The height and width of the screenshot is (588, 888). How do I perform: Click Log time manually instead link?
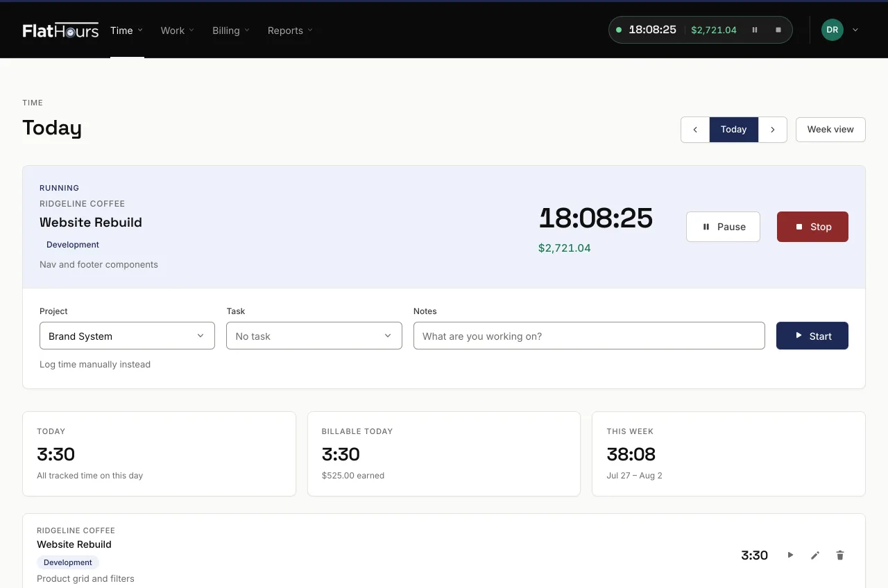pos(95,364)
